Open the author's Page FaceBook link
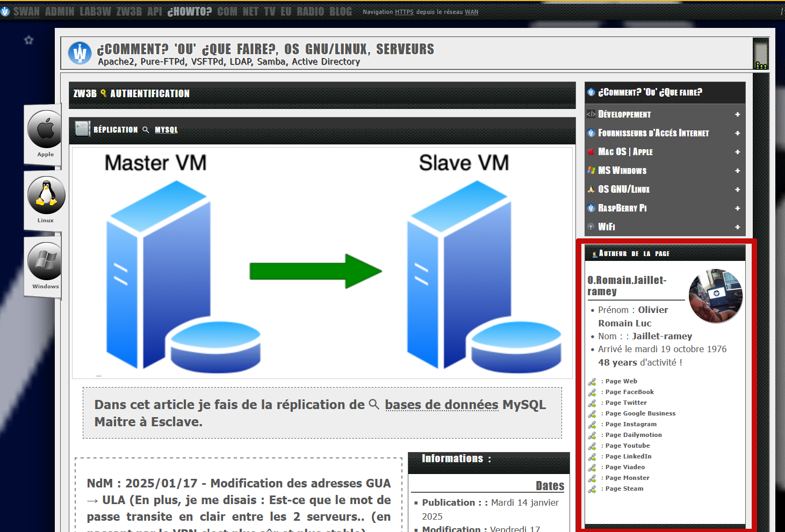 click(629, 392)
